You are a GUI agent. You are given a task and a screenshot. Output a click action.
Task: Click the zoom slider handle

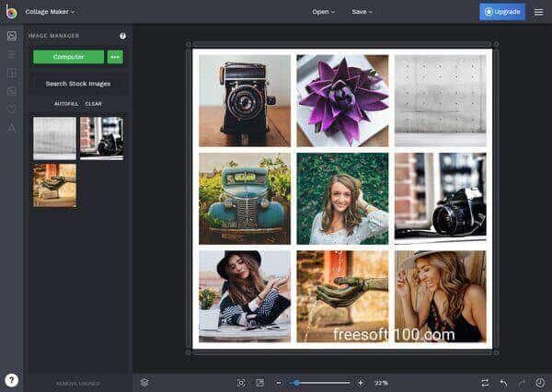(x=294, y=382)
